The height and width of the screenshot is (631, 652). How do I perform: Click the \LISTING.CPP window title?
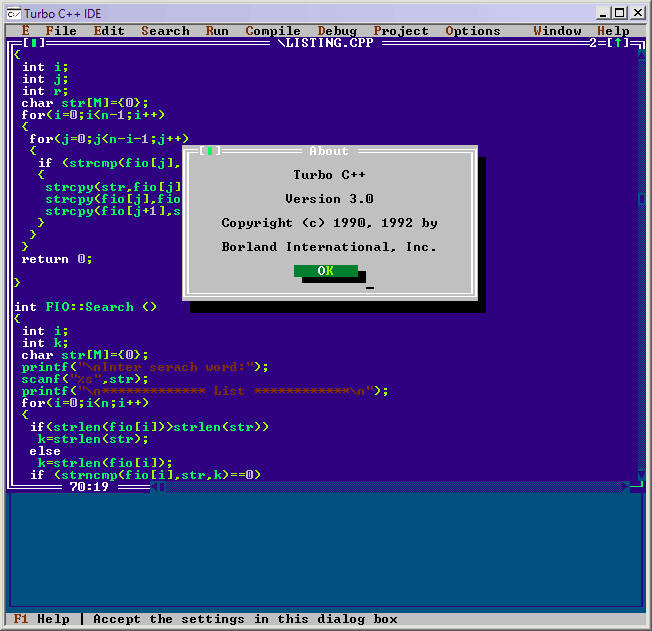click(326, 43)
